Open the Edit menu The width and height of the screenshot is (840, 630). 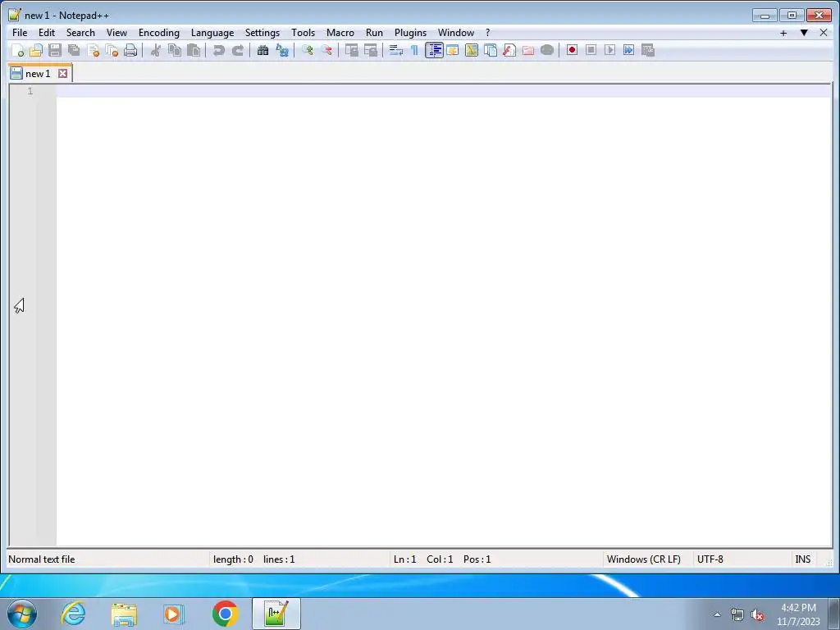coord(47,33)
